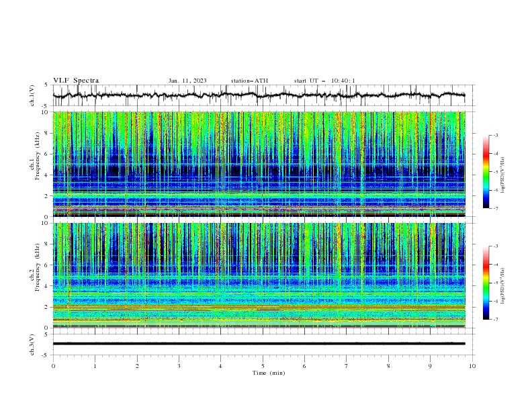
Task: Click time axis tick label '9'
Action: (430, 366)
